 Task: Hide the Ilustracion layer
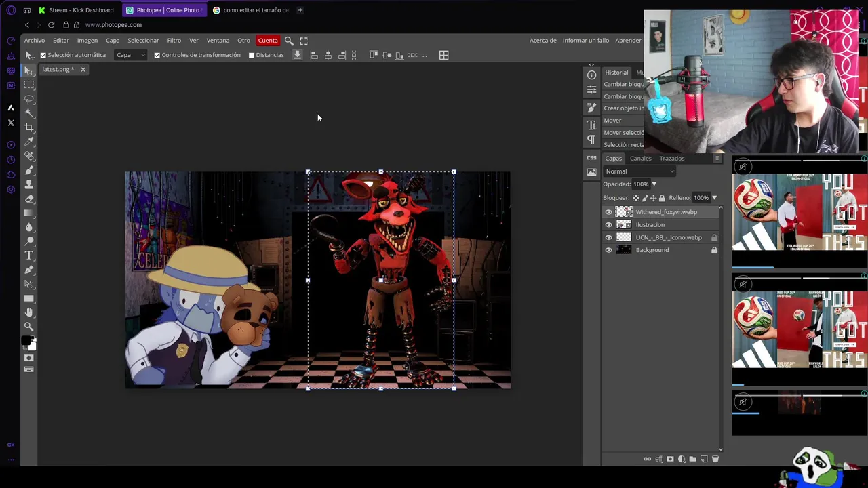coord(608,225)
